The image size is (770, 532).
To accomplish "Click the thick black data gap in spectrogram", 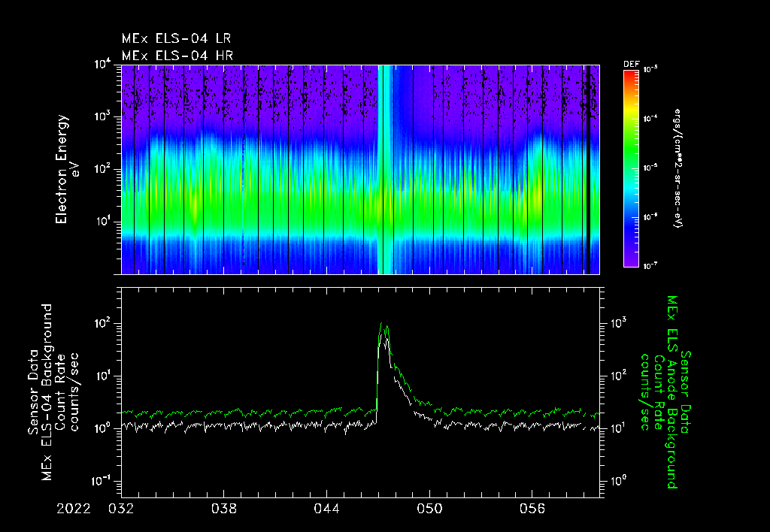I will click(x=588, y=169).
